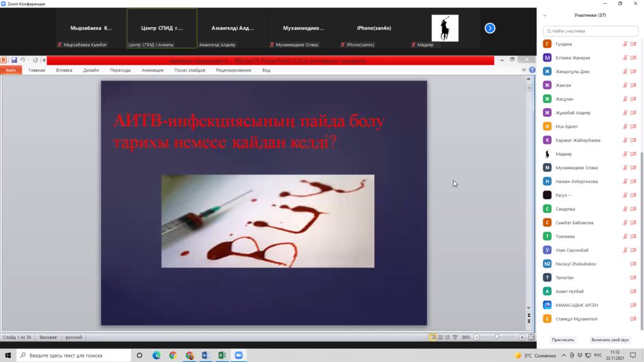Fit slide to current window
This screenshot has height=362, width=644.
coord(530,337)
